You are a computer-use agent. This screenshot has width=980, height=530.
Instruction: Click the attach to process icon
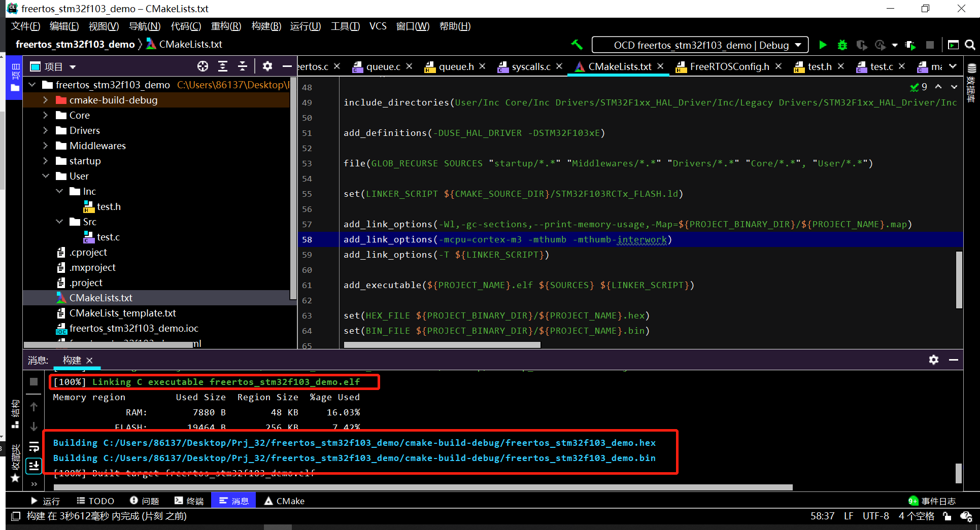910,45
